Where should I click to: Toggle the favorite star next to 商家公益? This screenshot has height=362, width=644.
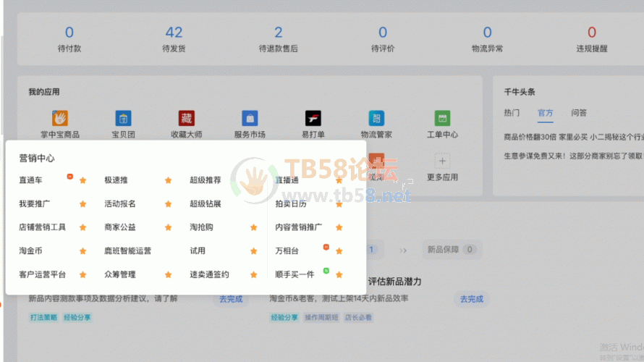[x=169, y=227]
